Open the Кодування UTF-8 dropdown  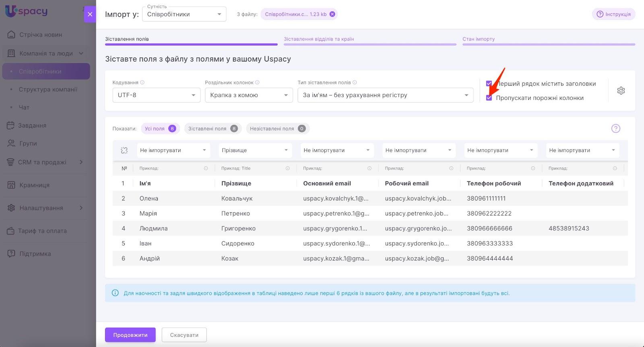(x=156, y=95)
